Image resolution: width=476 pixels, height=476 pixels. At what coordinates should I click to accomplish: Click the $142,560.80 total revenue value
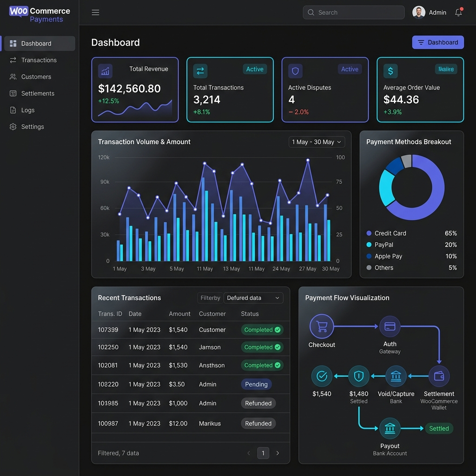(129, 89)
